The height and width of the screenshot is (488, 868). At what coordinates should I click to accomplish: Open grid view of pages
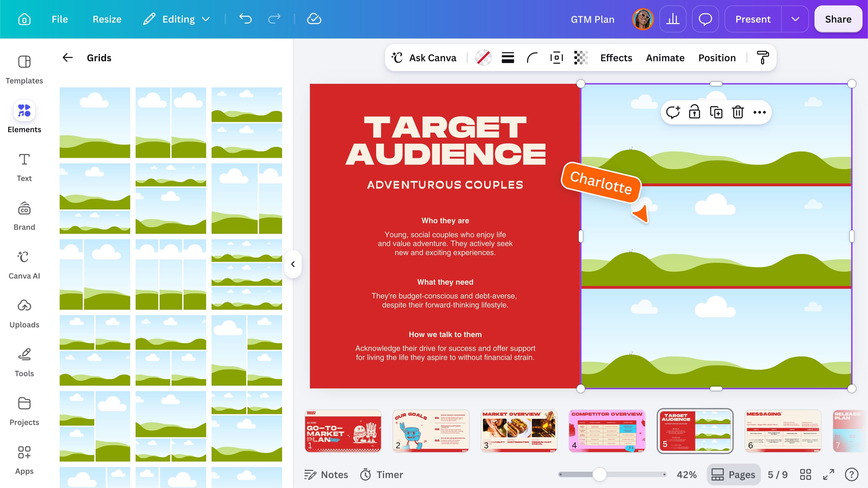pyautogui.click(x=805, y=474)
